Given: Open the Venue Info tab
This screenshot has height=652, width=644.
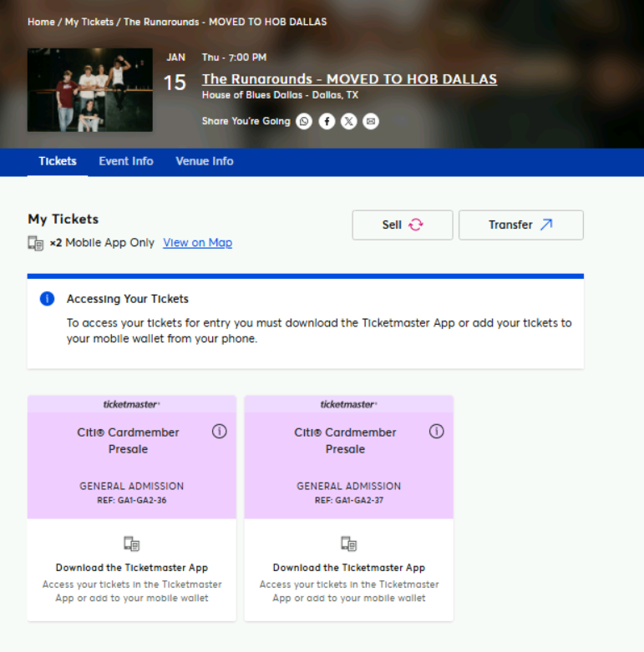Looking at the screenshot, I should (205, 161).
